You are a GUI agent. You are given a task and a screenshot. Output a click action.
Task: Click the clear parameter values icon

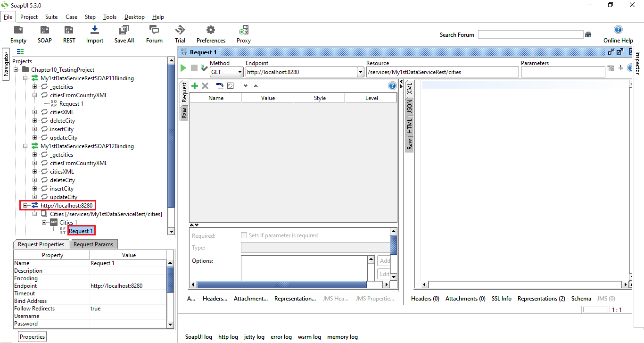(231, 86)
